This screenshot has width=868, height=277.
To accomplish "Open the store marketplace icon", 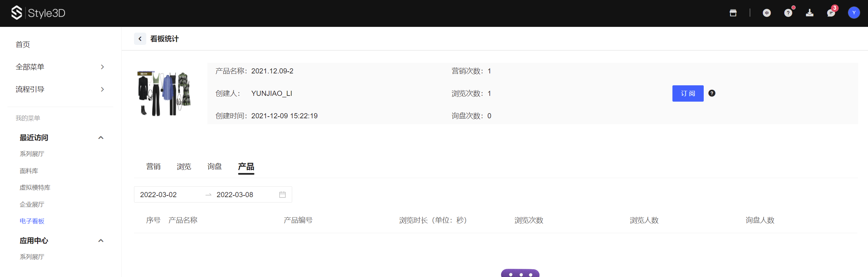I will pyautogui.click(x=733, y=13).
